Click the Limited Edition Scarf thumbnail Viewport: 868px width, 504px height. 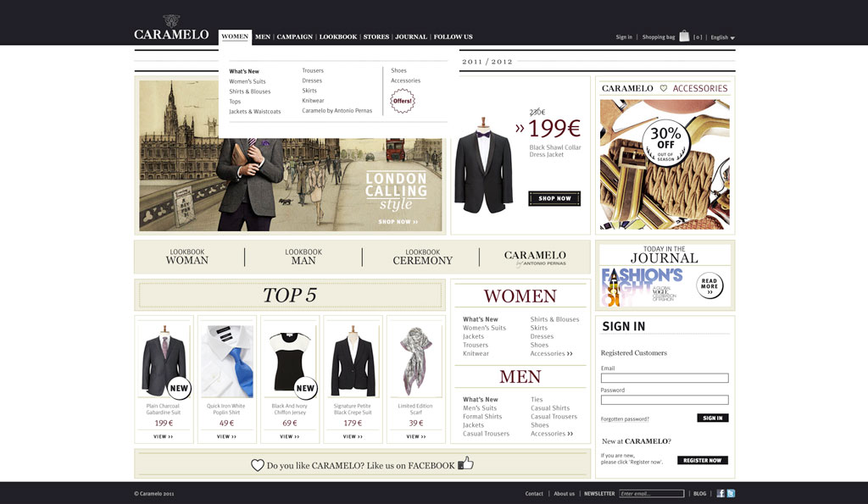[x=415, y=361]
